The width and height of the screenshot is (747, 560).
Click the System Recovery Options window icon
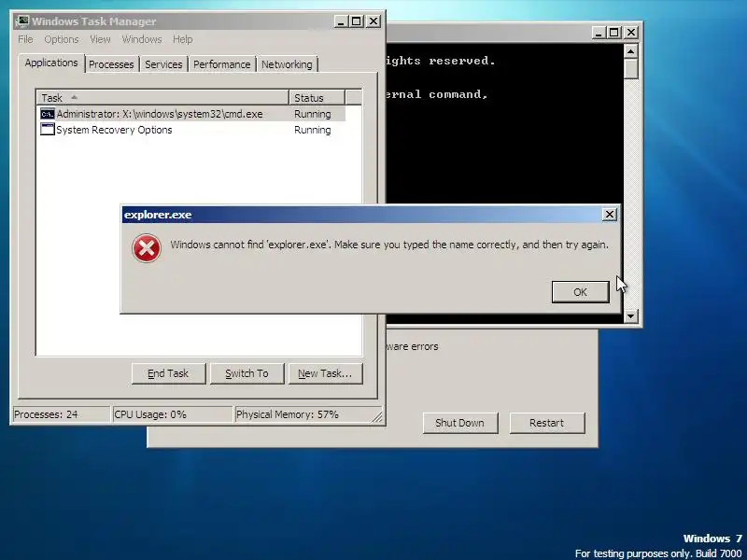coord(48,129)
